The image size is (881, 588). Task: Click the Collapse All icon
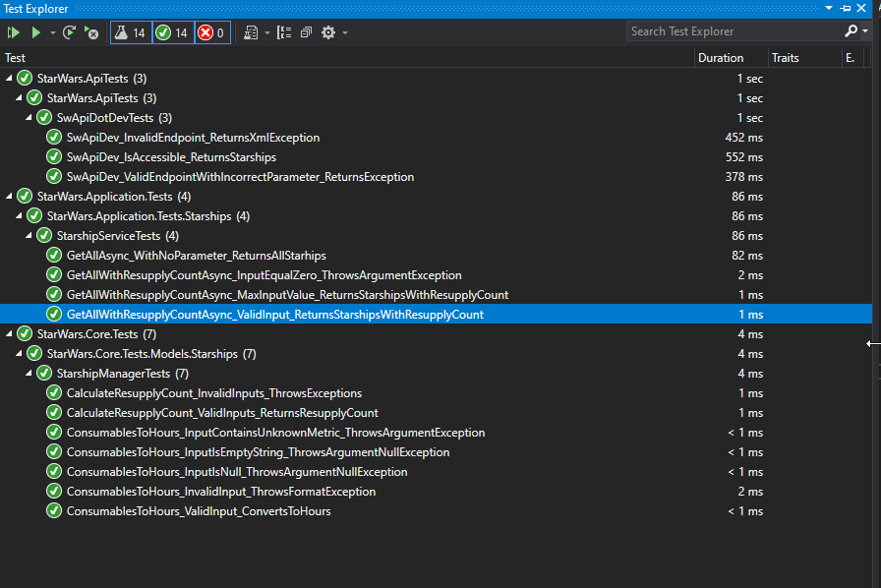(x=306, y=32)
